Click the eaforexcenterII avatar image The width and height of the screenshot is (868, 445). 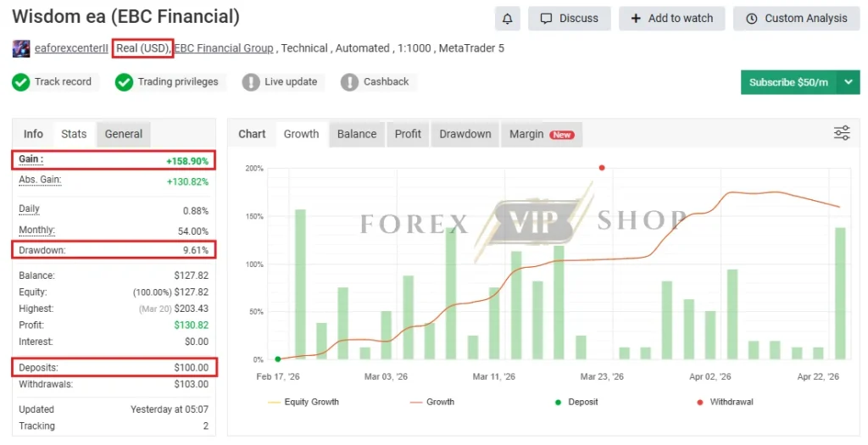point(21,48)
